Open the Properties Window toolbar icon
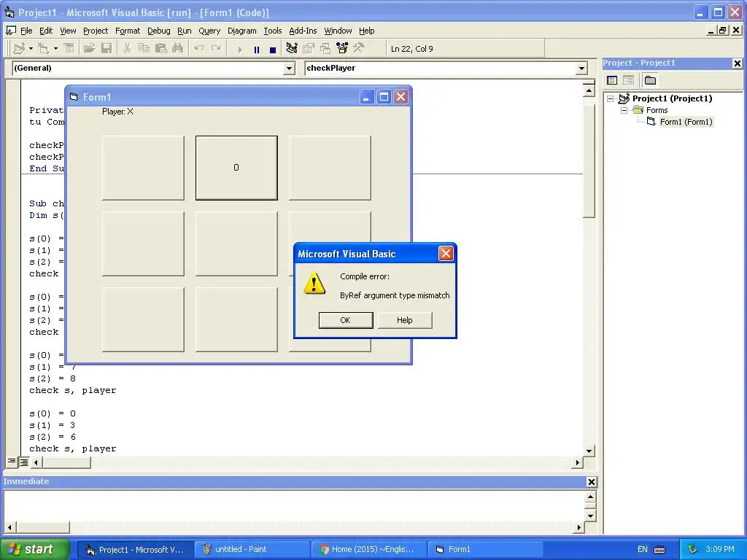 tap(309, 48)
